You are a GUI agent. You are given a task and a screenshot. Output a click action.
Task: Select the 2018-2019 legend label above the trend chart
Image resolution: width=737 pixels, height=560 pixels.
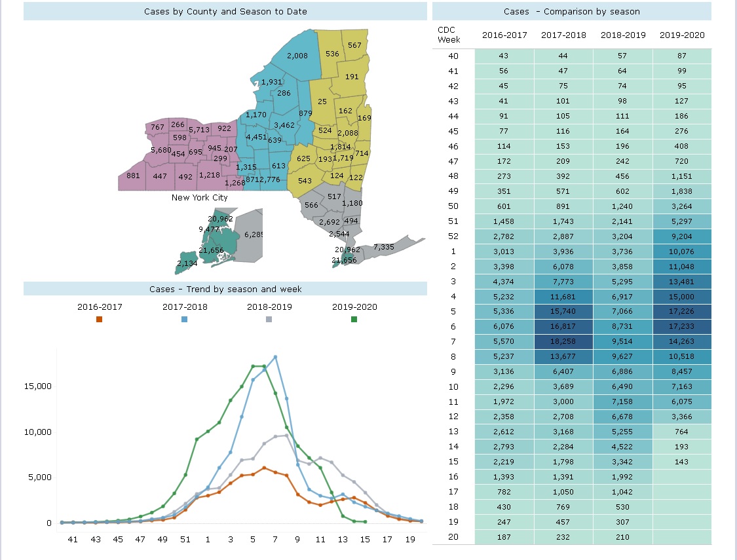[269, 307]
